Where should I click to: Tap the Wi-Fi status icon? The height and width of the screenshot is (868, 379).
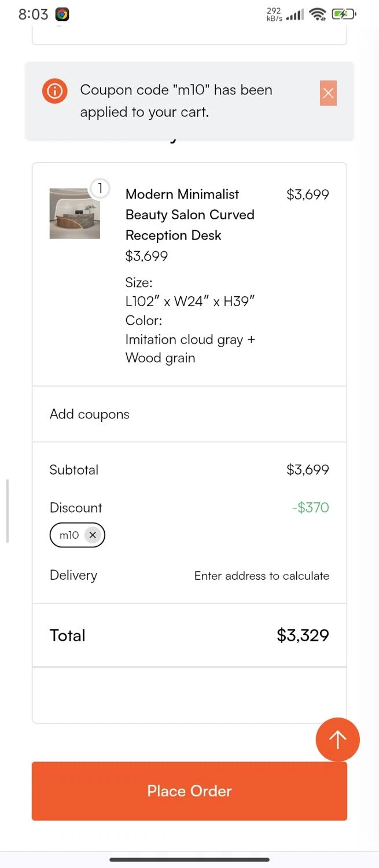[x=318, y=14]
